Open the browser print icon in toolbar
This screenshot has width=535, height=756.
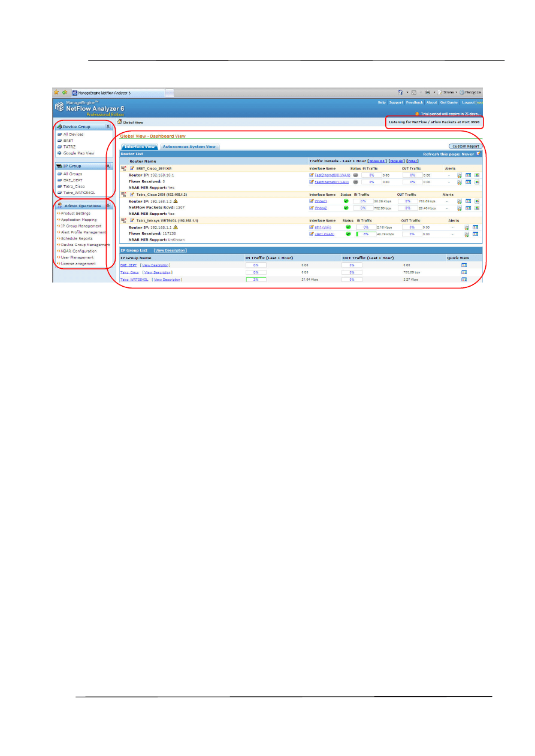[427, 92]
